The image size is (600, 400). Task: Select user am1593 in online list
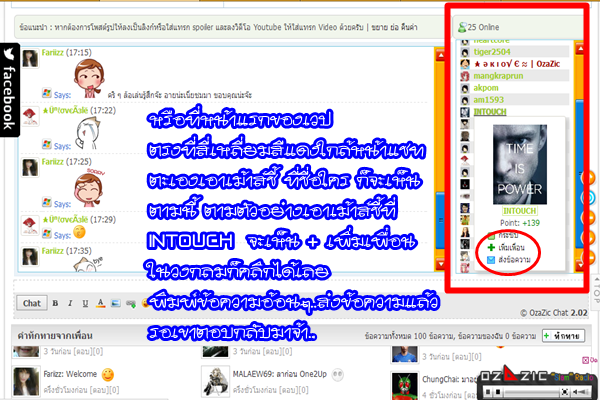click(x=489, y=100)
